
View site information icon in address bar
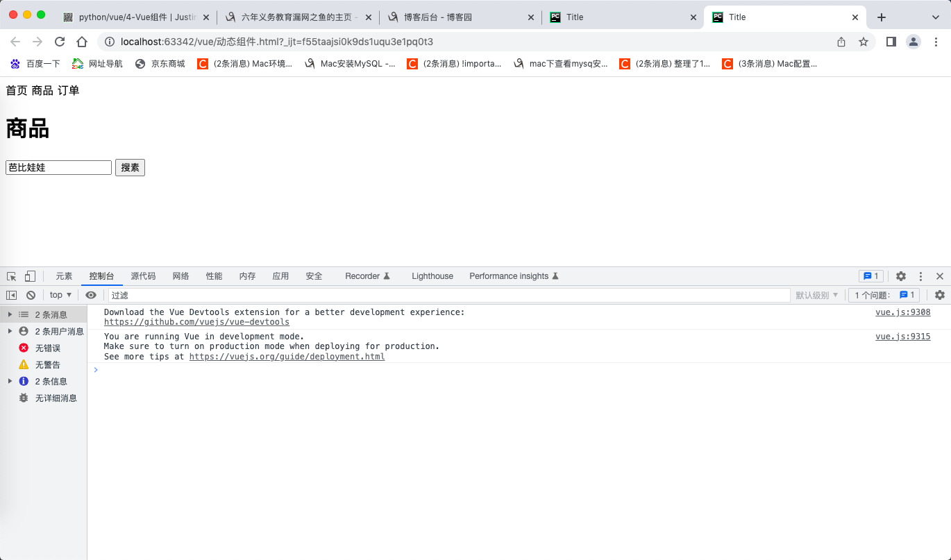[110, 42]
